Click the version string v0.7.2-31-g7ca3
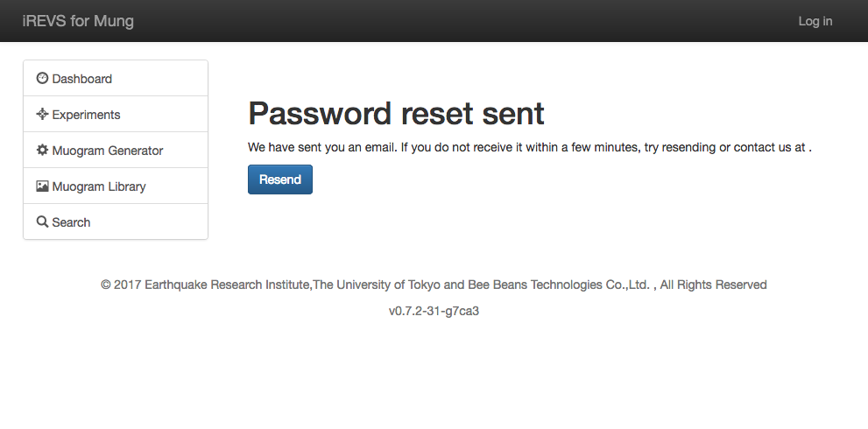 pos(434,311)
